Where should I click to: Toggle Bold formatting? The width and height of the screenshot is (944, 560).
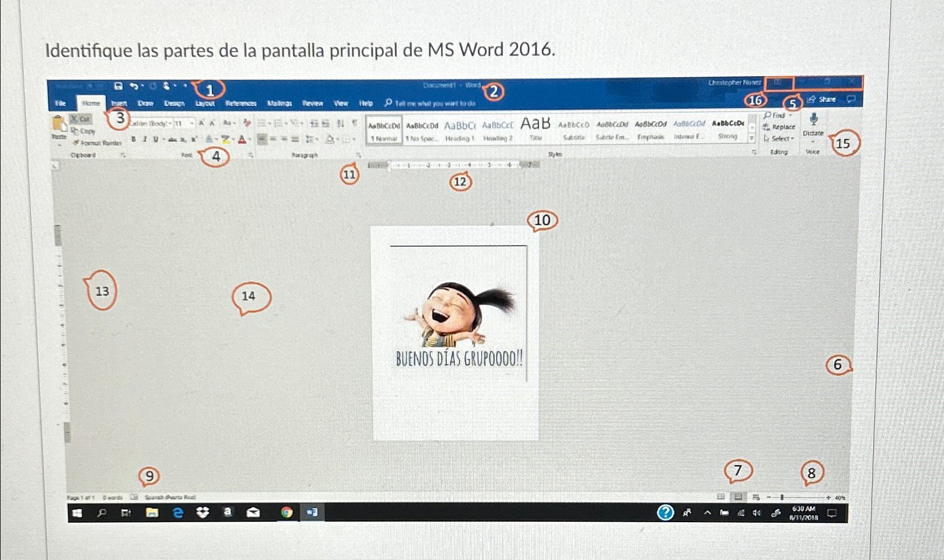click(x=133, y=139)
